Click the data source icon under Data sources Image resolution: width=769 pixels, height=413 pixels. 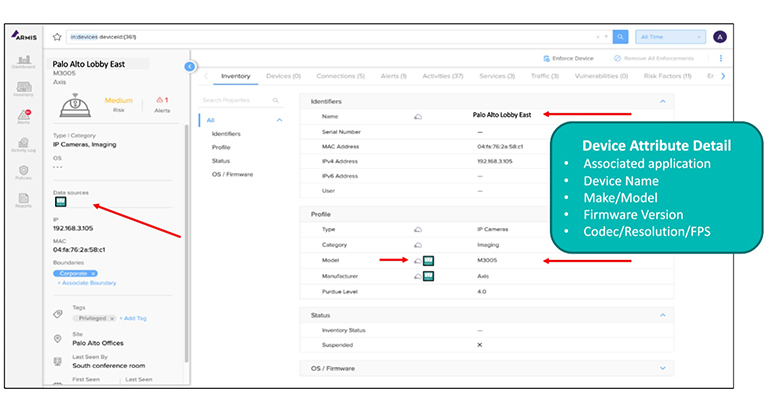tap(60, 202)
